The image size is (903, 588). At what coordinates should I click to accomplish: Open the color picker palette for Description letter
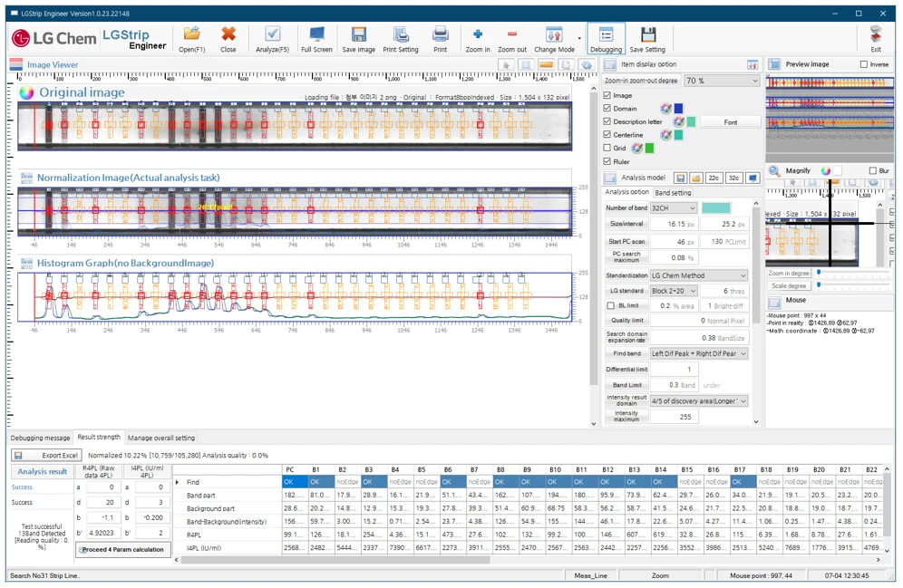(x=678, y=121)
